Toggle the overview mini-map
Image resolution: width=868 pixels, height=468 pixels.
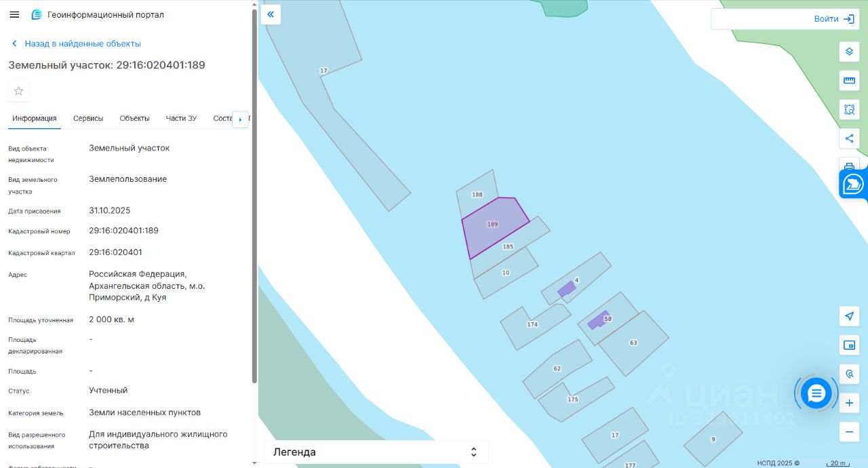click(849, 345)
